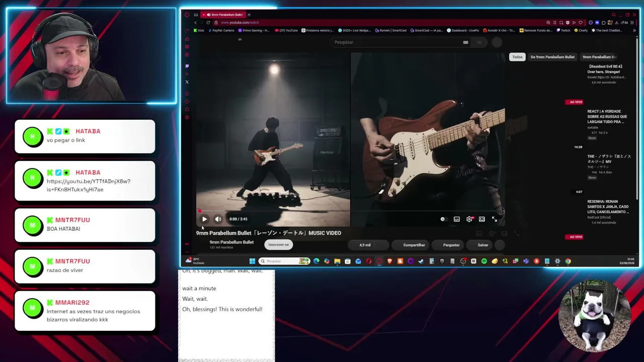
Task: Enter fullscreen on the video player
Action: [x=495, y=219]
